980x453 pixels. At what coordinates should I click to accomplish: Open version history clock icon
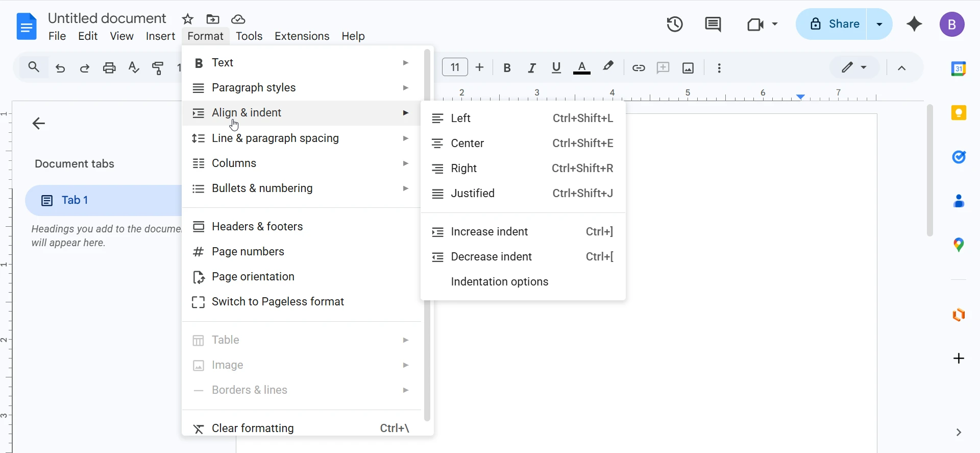coord(675,24)
